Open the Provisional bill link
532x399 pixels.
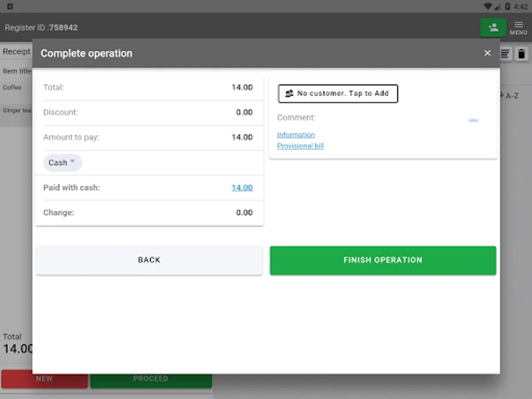pos(301,146)
